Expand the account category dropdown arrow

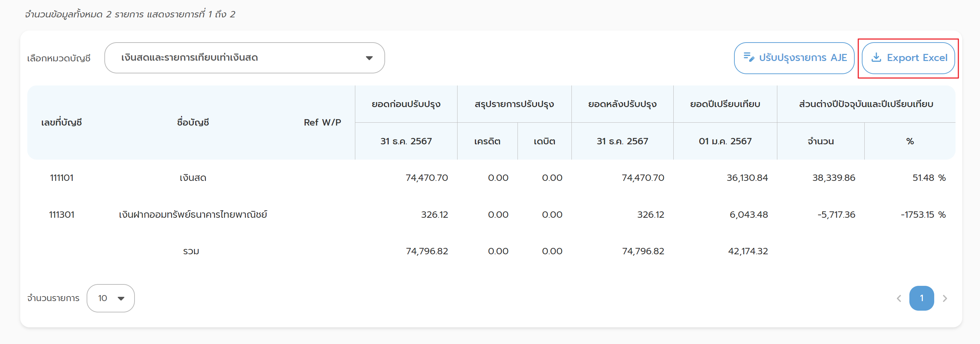pos(369,58)
